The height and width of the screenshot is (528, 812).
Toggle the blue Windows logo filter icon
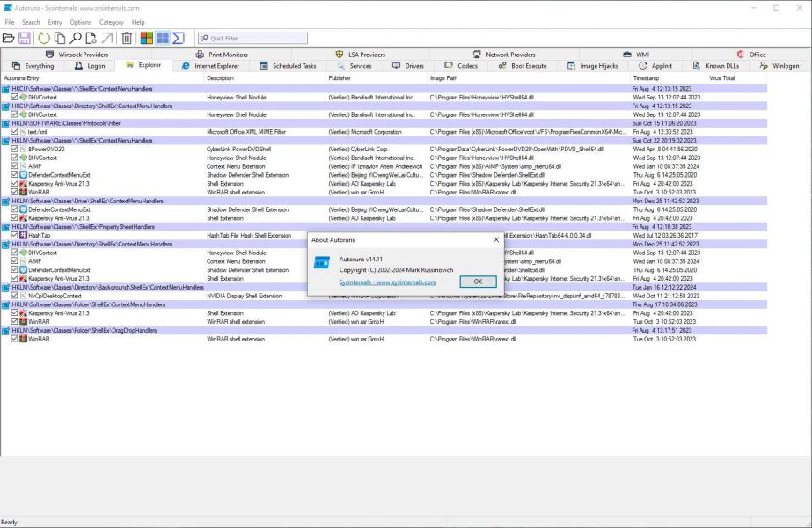click(x=163, y=38)
